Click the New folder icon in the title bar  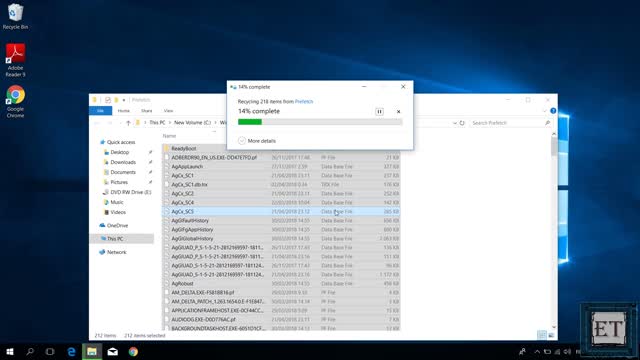[116, 100]
